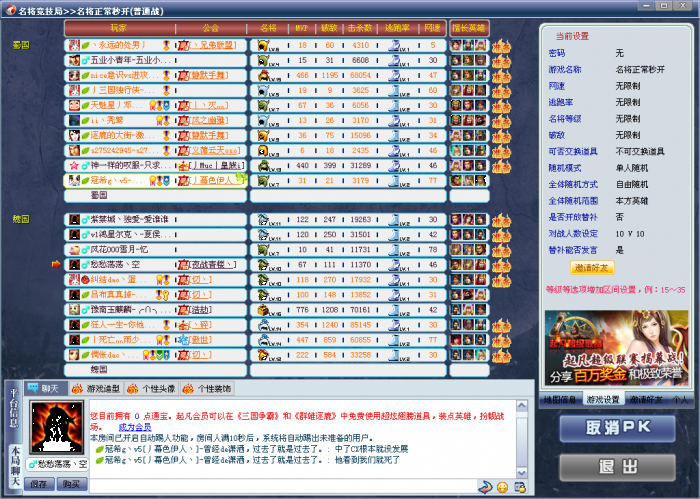700x499 pixels.
Task: Open the 丶兄弟联盟 guild link
Action: (212, 45)
